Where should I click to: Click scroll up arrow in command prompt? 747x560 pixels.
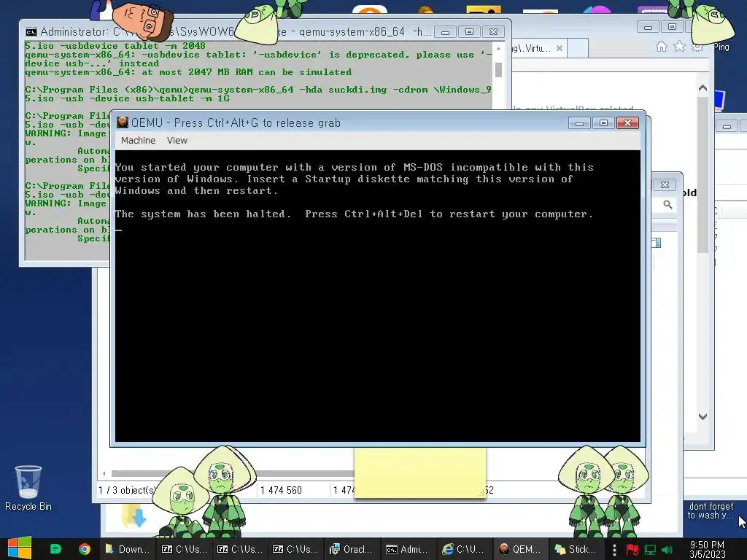[498, 49]
